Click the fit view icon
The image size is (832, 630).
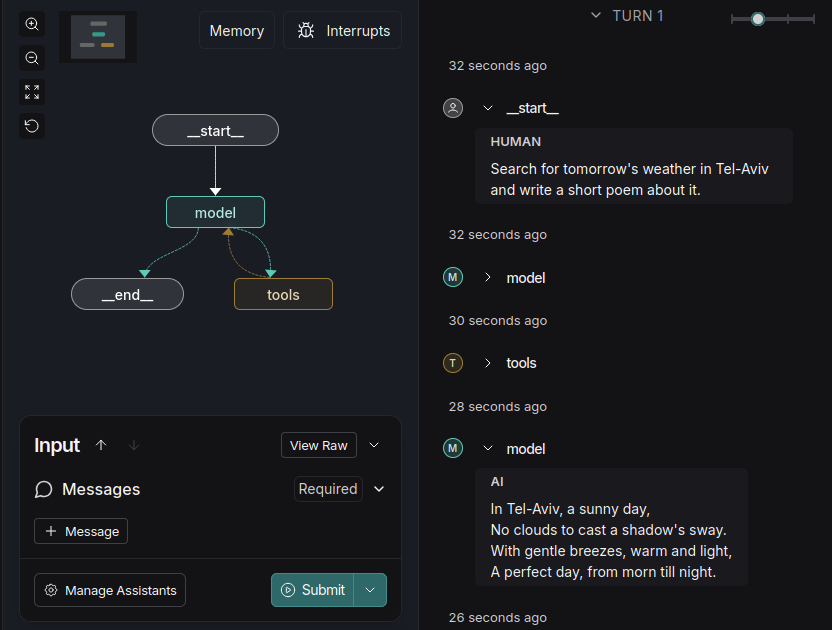point(32,92)
